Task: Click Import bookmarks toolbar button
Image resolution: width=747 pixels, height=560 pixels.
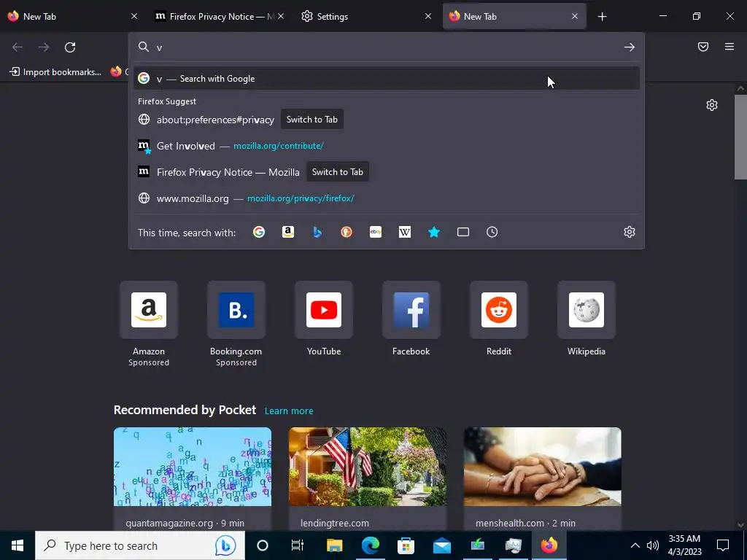Action: pyautogui.click(x=55, y=72)
